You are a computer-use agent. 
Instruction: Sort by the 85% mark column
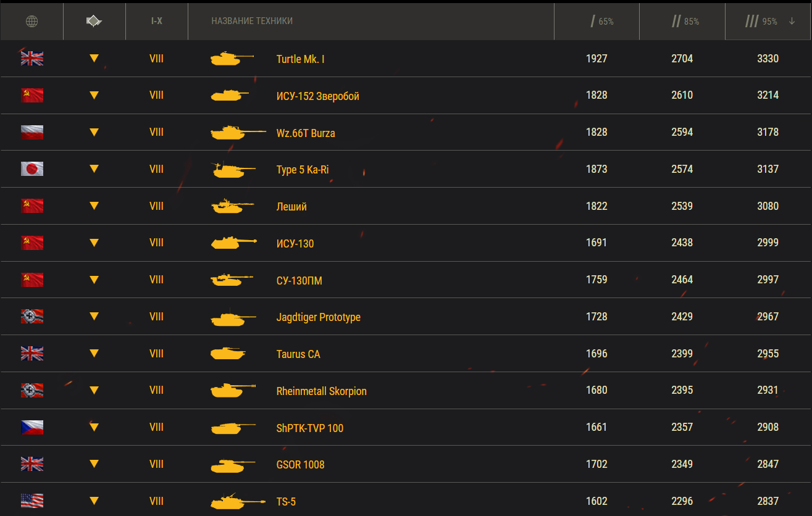[685, 22]
